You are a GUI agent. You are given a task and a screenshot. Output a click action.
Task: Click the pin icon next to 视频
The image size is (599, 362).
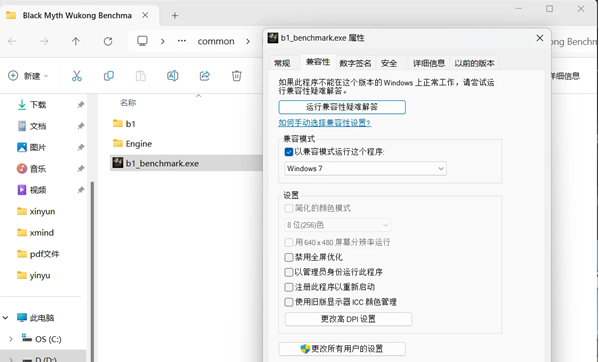(81, 190)
